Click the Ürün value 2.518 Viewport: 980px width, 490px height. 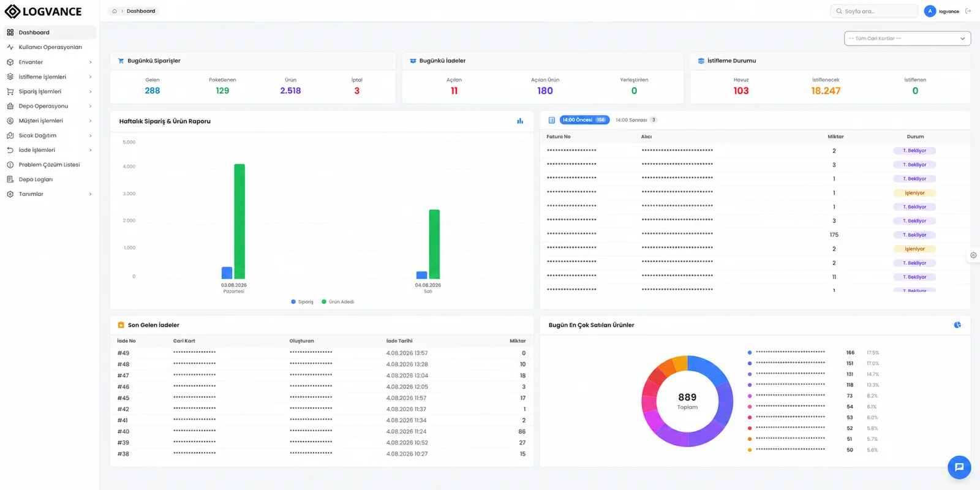[x=290, y=91]
